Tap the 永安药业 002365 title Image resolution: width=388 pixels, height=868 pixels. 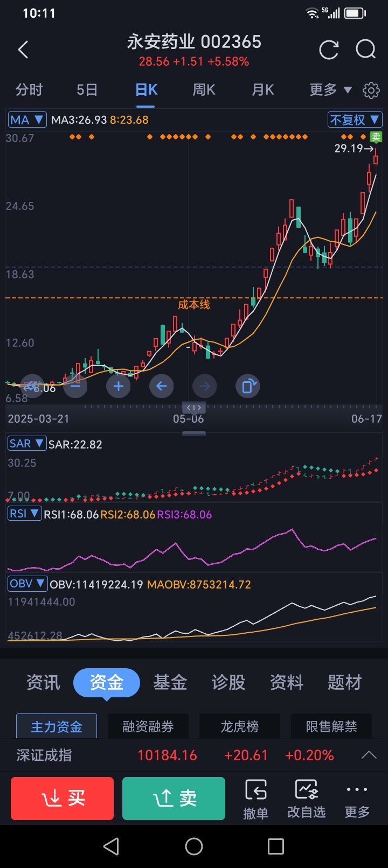click(x=194, y=41)
